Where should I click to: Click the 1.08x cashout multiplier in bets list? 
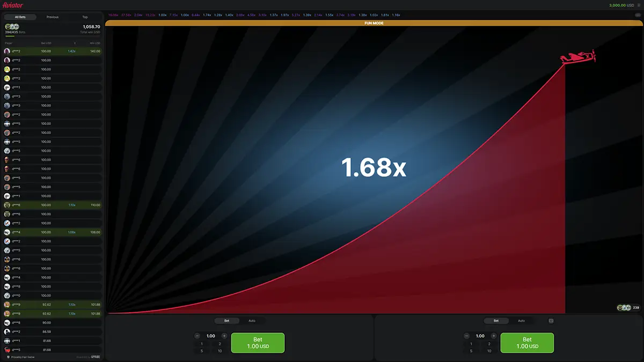click(72, 232)
